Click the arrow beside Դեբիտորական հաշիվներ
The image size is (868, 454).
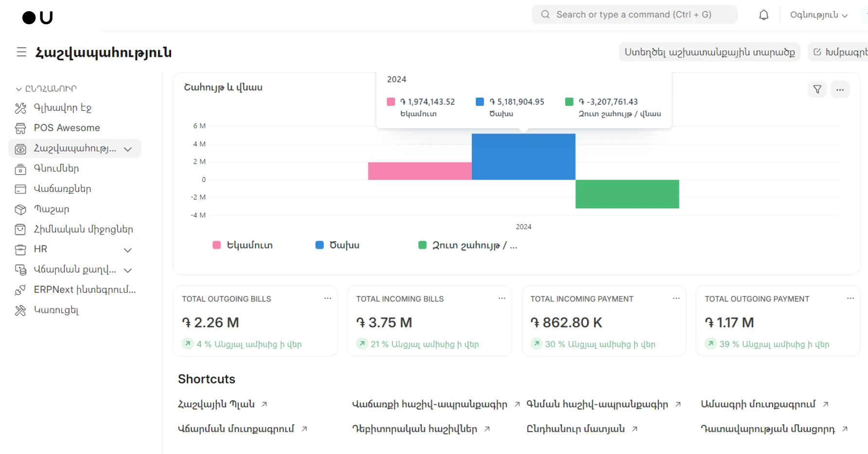coord(487,429)
